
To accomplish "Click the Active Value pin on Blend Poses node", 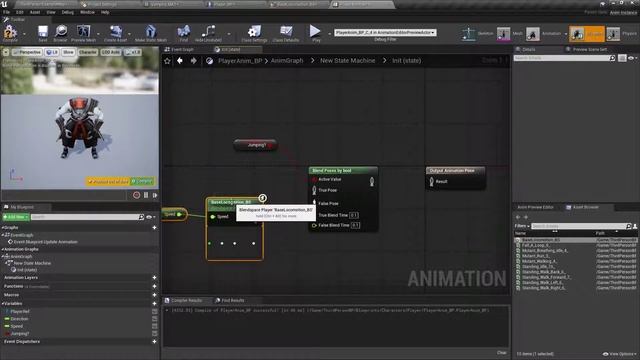I will point(314,179).
